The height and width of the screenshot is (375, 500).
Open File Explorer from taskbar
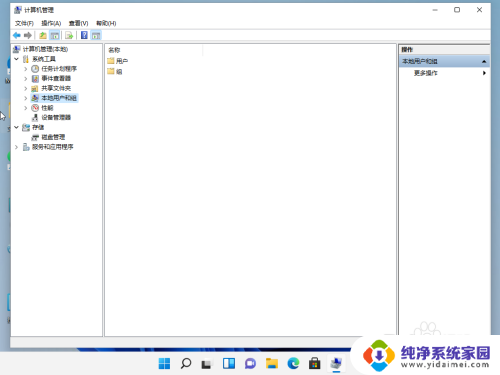pyautogui.click(x=272, y=363)
